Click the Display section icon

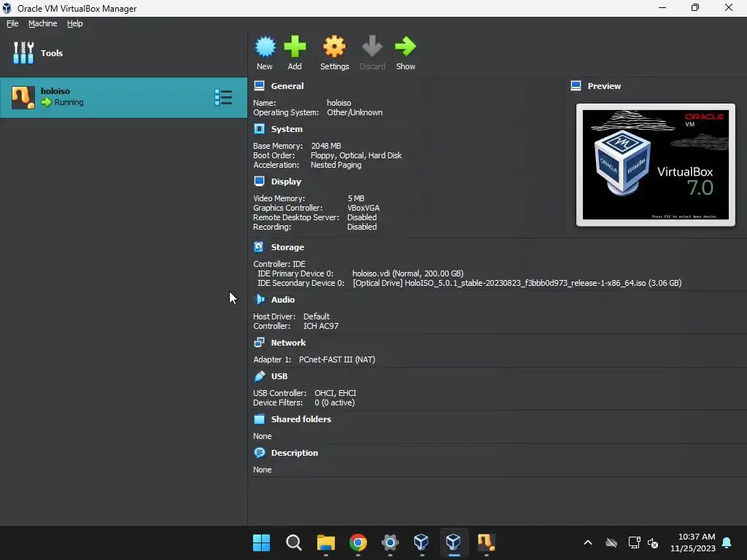tap(259, 182)
